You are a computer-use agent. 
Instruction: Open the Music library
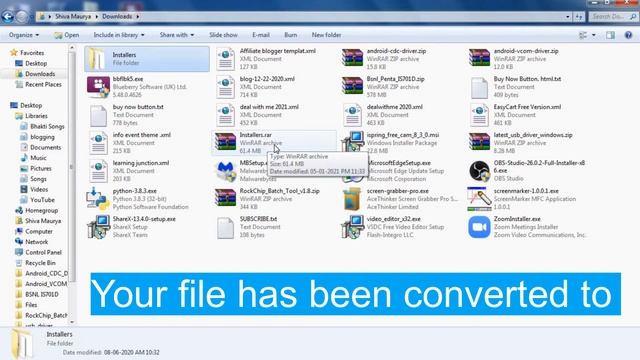38,158
